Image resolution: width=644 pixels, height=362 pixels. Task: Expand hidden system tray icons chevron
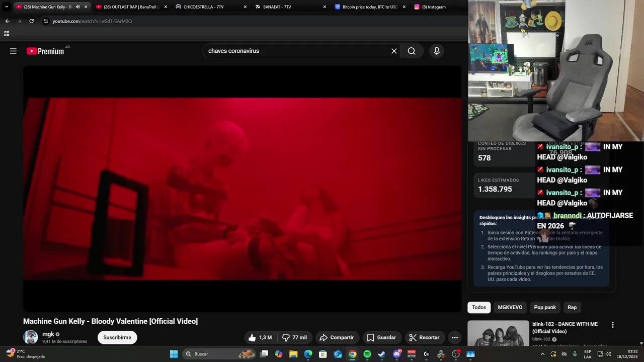click(542, 354)
